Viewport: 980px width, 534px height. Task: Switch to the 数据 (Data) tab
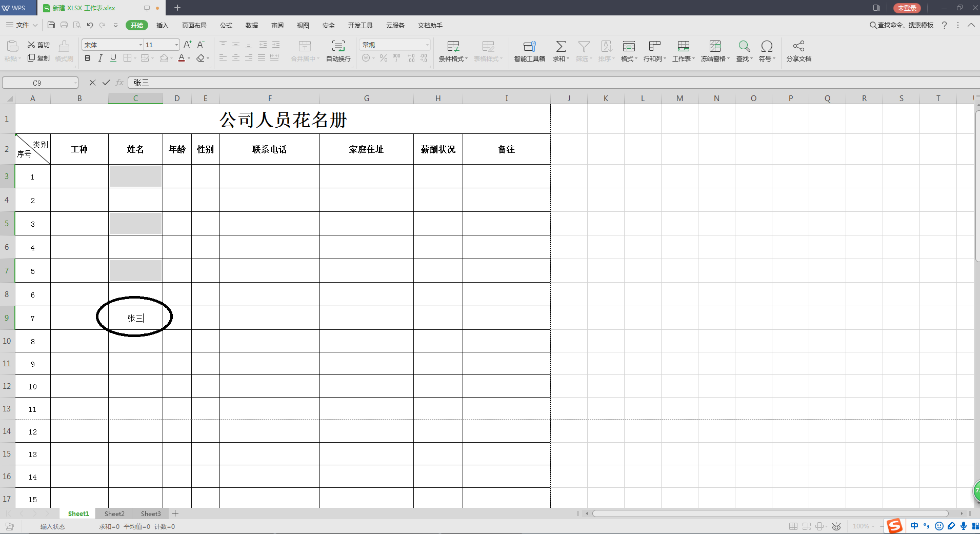(252, 25)
